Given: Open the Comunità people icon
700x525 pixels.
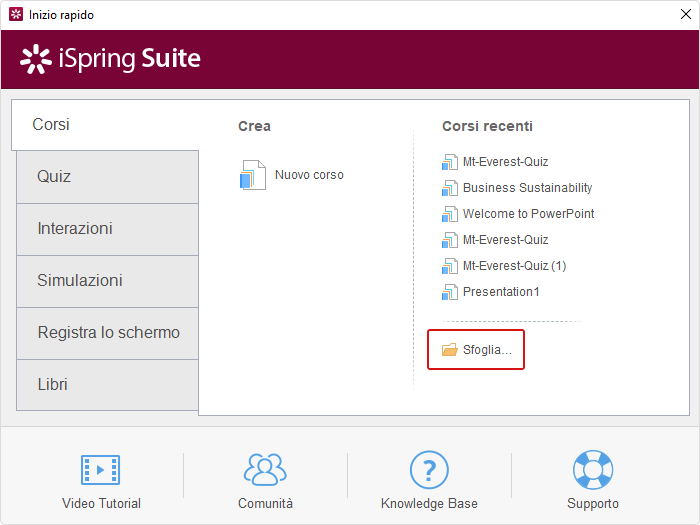Looking at the screenshot, I should (265, 470).
